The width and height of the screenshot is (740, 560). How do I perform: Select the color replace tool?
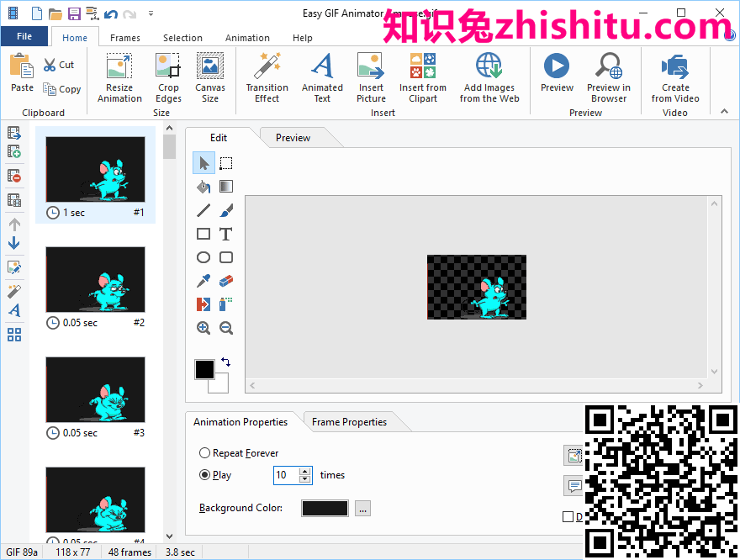point(203,304)
